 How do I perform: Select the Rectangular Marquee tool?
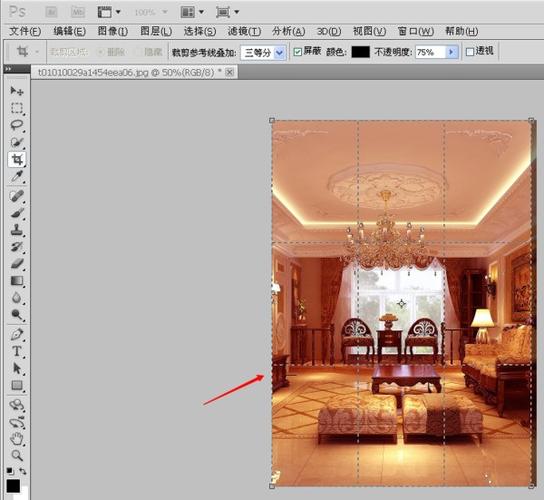(16, 108)
